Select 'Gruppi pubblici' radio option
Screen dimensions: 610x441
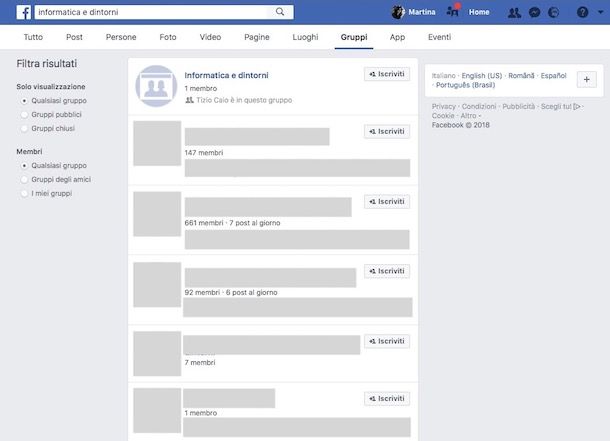(x=24, y=115)
